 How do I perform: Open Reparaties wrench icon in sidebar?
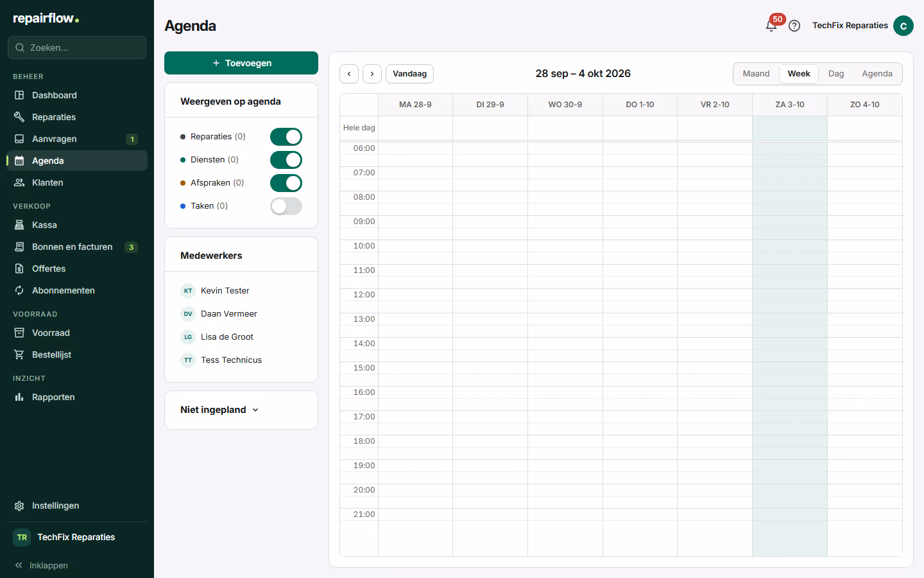click(x=19, y=117)
